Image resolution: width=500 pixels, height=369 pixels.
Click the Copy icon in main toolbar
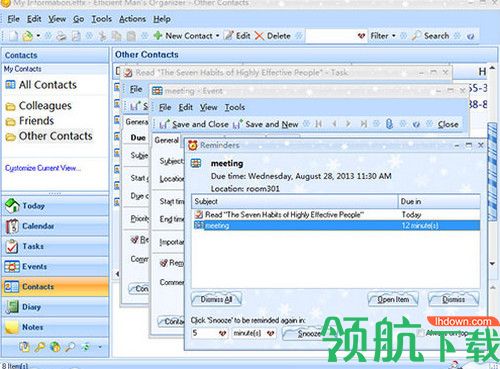(x=116, y=36)
